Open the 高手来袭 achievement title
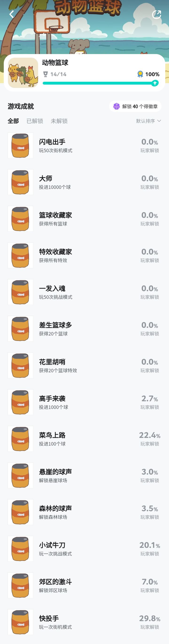169x644 pixels. (52, 398)
